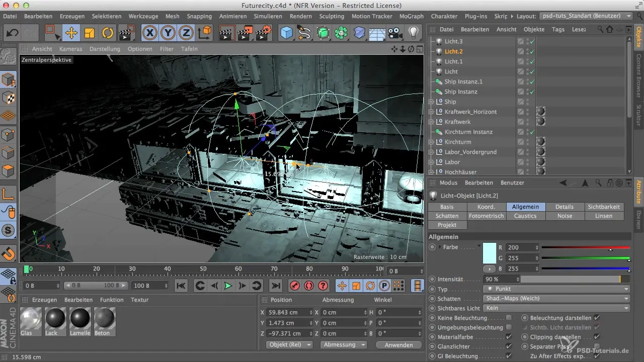Toggle the Umgebungsbeleuchtung checkbox

[x=509, y=327]
